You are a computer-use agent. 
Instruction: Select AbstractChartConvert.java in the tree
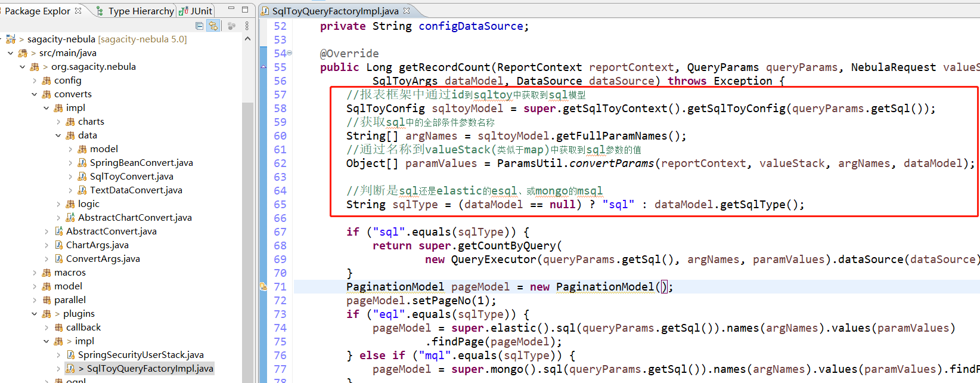135,218
